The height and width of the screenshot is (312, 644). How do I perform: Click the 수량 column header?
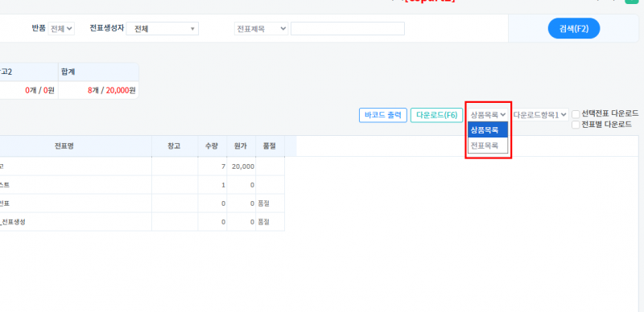[212, 146]
